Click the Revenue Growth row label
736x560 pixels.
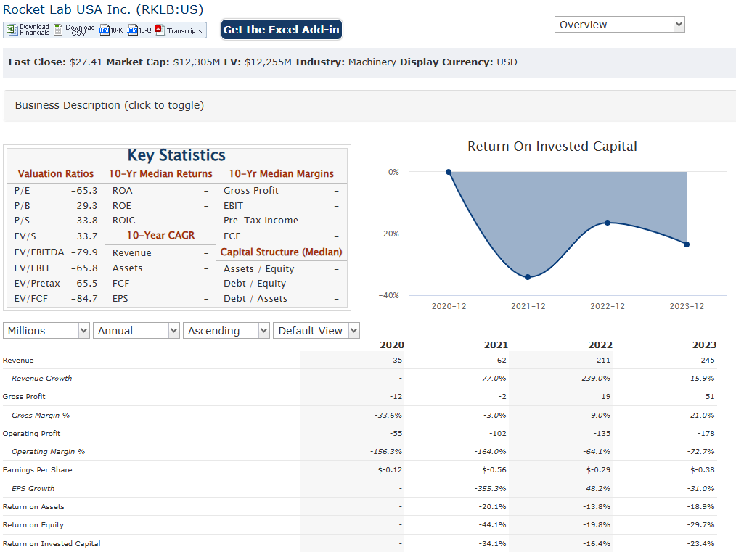coord(42,379)
